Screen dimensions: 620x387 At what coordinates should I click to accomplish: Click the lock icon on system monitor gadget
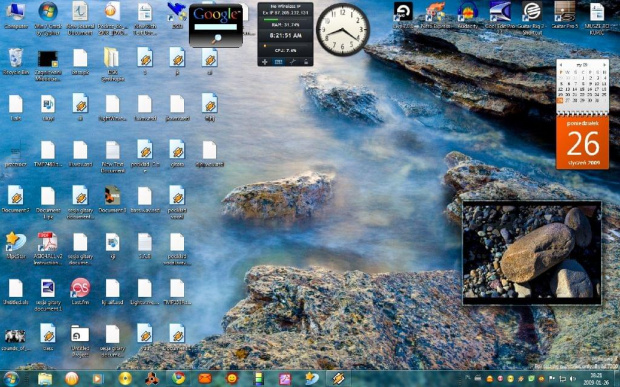[306, 62]
